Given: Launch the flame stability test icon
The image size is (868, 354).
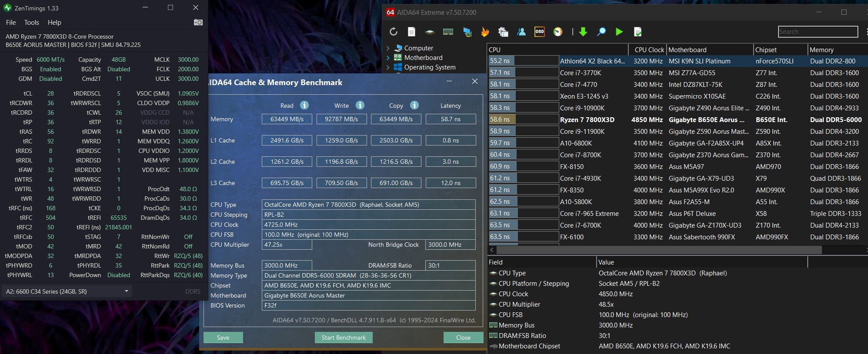Looking at the screenshot, I should pos(485,32).
